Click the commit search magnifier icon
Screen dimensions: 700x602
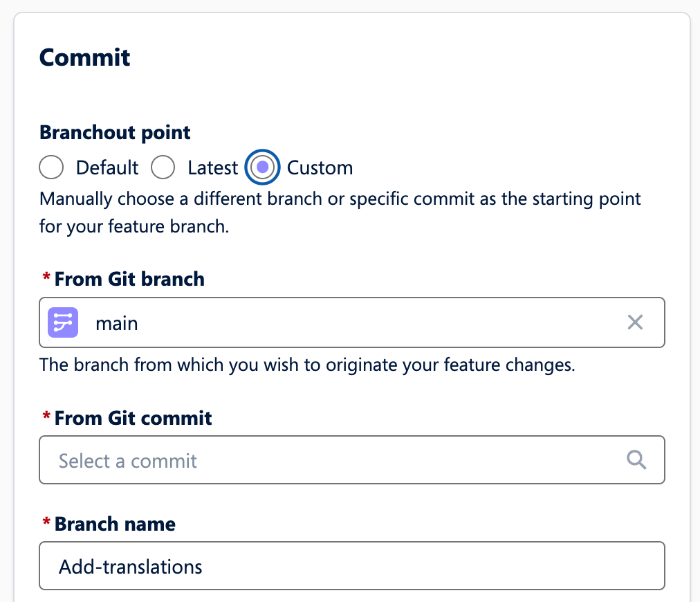(636, 460)
